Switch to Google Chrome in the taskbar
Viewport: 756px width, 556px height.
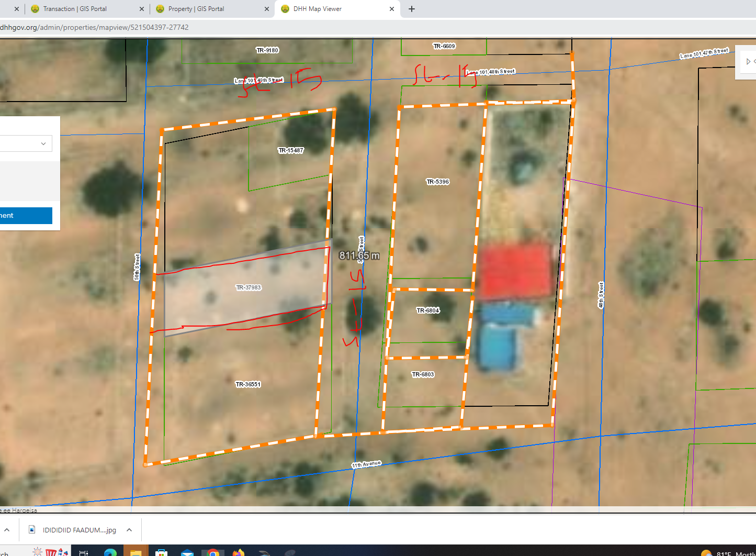click(213, 552)
